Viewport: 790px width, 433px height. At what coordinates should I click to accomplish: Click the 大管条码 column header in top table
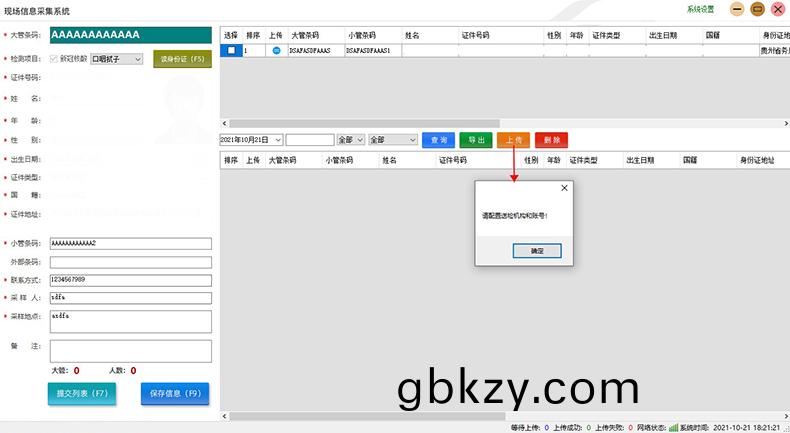[303, 35]
